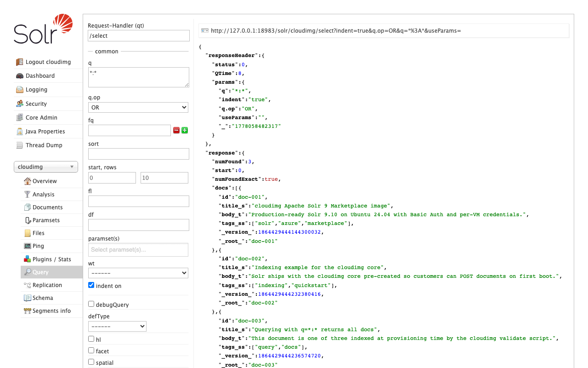Click the Security users icon

tap(19, 103)
